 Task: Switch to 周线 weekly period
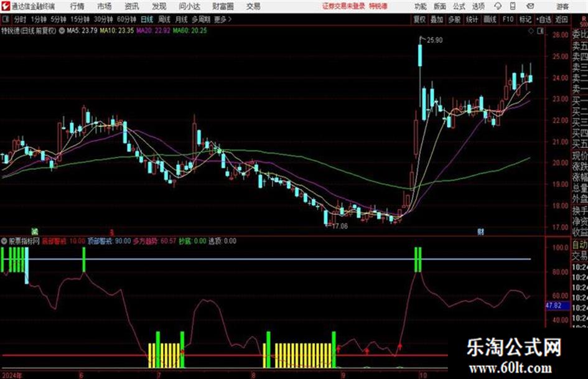pyautogui.click(x=164, y=19)
